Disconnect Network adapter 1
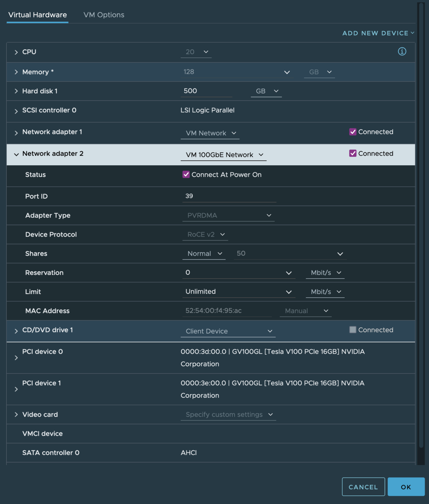Viewport: 429px width, 504px height. 352,132
